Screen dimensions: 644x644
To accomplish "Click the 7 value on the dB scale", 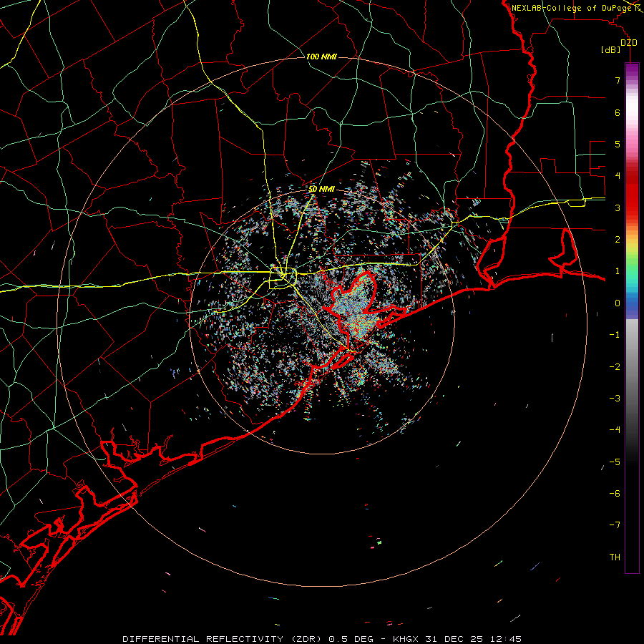I will tap(618, 80).
